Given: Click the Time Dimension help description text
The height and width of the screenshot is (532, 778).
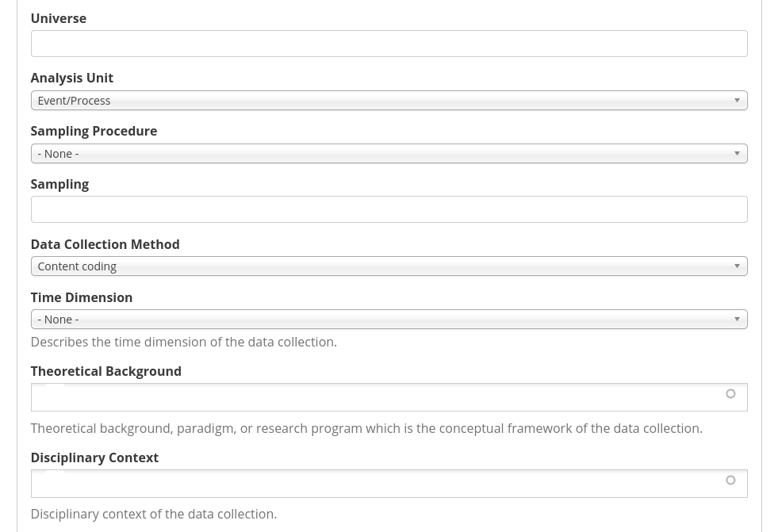Looking at the screenshot, I should (183, 342).
